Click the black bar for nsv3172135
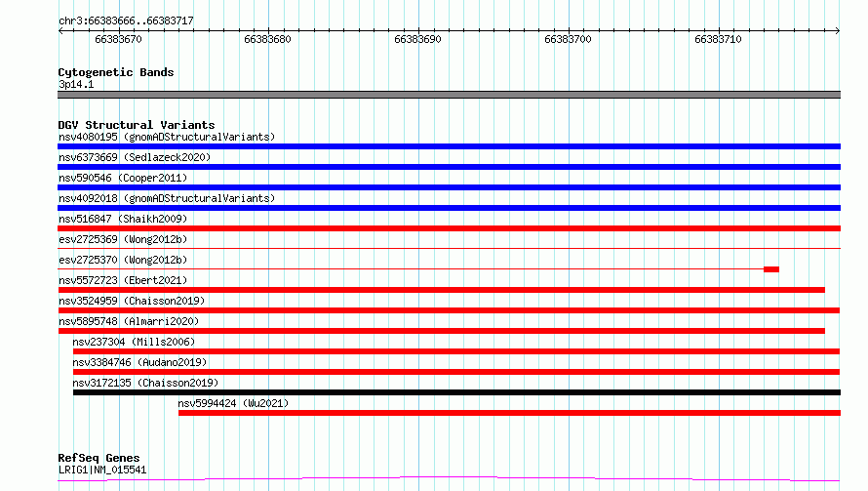 point(456,392)
